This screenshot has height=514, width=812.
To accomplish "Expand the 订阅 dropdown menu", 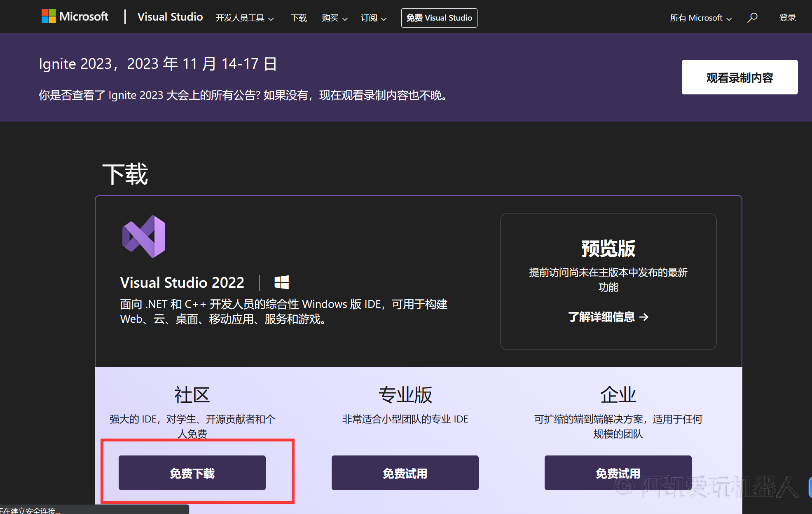I will coord(374,18).
